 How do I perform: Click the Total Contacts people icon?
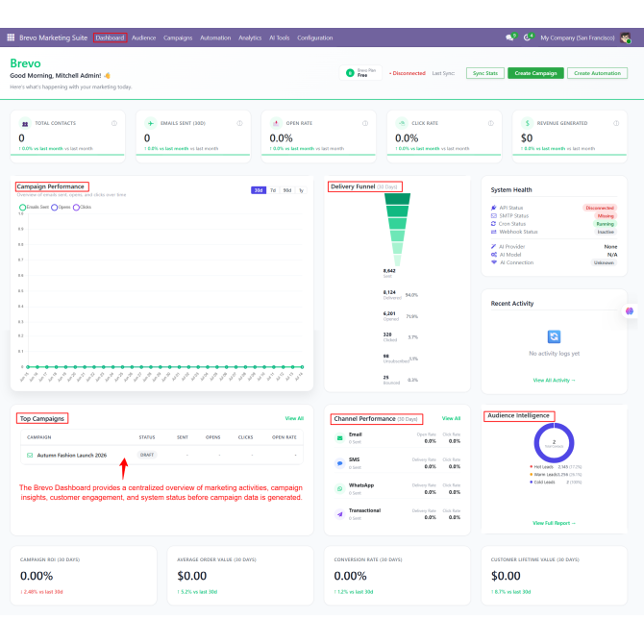point(25,123)
